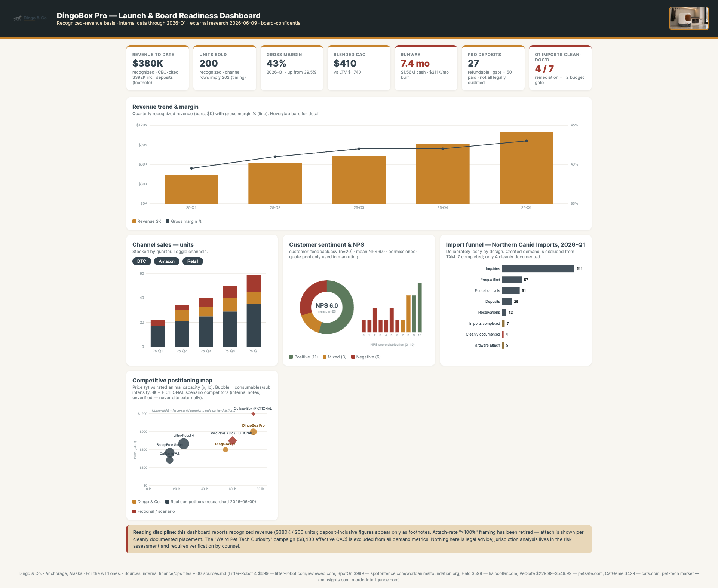This screenshot has height=588, width=718.
Task: Click the Deposits funnel bar (28)
Action: [507, 301]
